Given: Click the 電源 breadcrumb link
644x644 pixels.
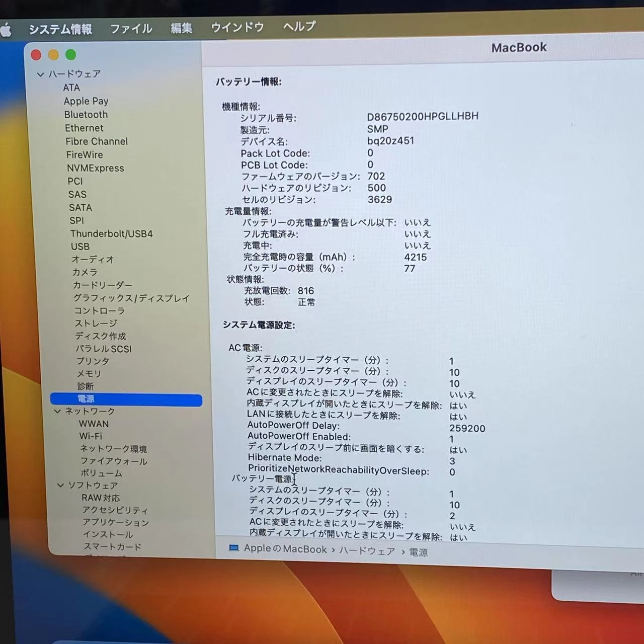Looking at the screenshot, I should tap(420, 552).
